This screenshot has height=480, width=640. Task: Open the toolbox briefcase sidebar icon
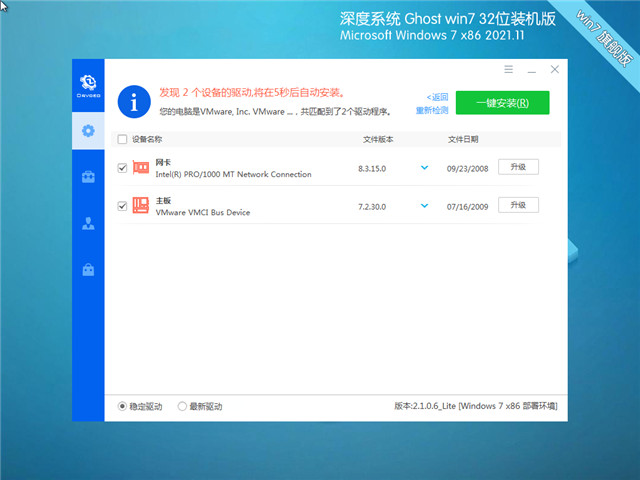pyautogui.click(x=88, y=177)
